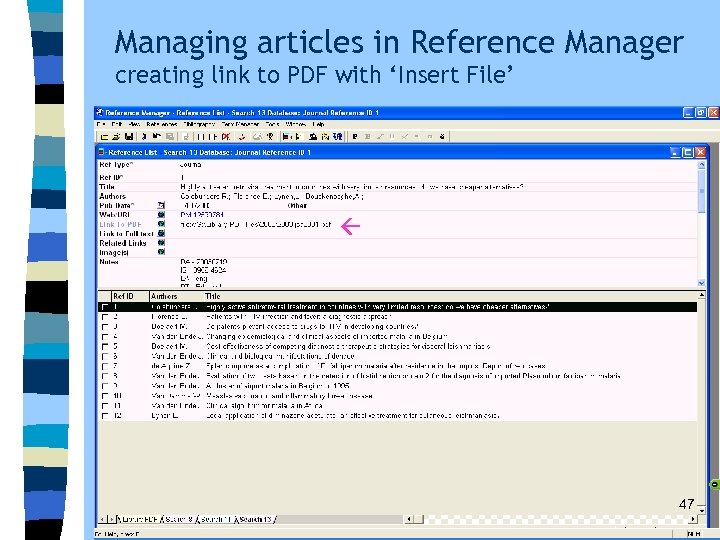Click the file path in Link to PDF
The width and height of the screenshot is (720, 540).
coord(256,225)
